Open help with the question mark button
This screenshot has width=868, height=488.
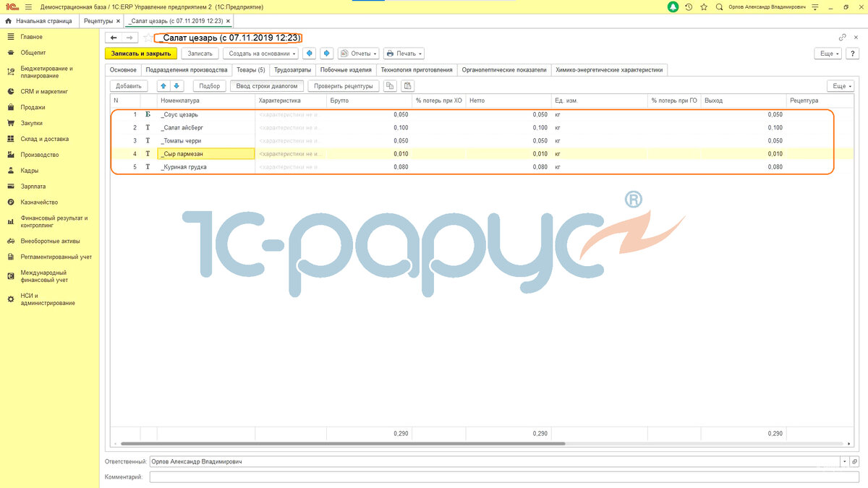(x=854, y=53)
